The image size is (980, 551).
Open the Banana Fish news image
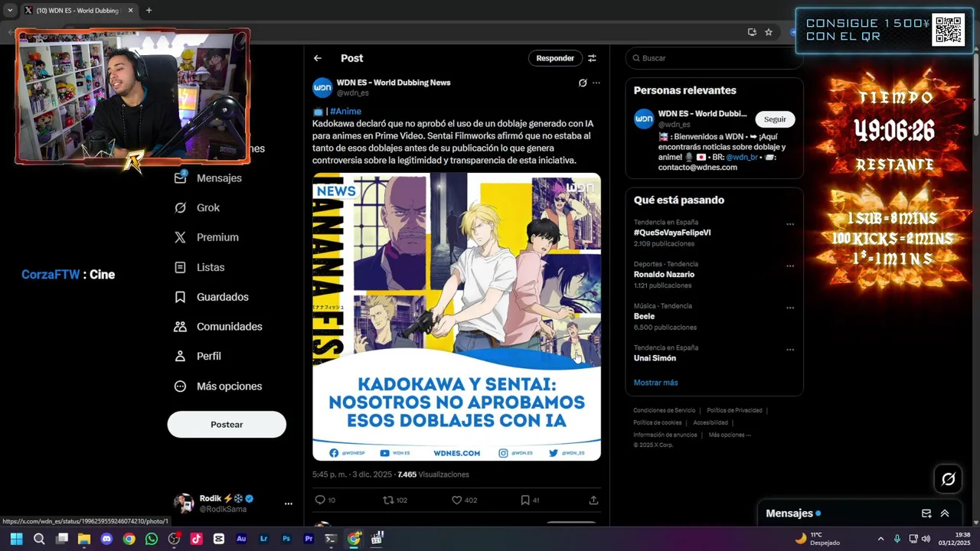[x=456, y=317]
